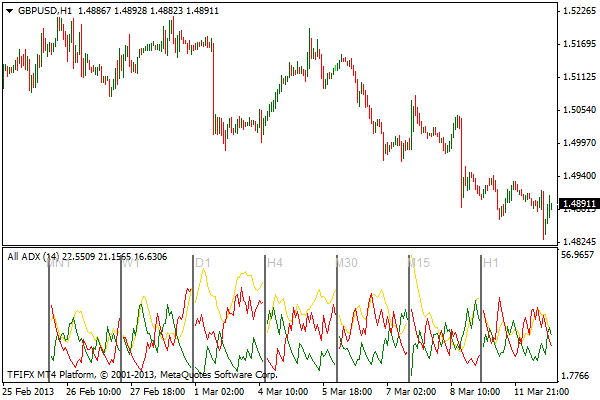Select the H1 timeframe section label
The width and height of the screenshot is (600, 400).
click(490, 263)
